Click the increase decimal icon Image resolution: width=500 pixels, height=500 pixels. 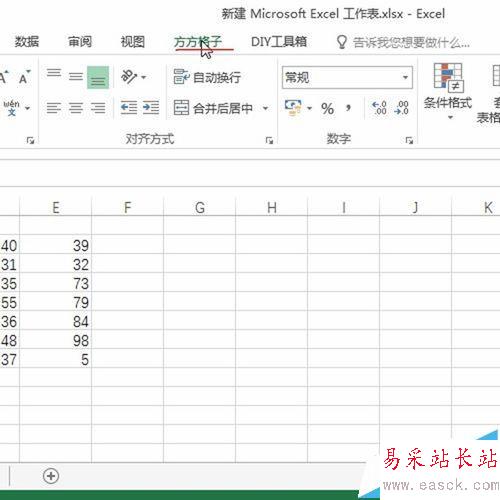coord(379,108)
